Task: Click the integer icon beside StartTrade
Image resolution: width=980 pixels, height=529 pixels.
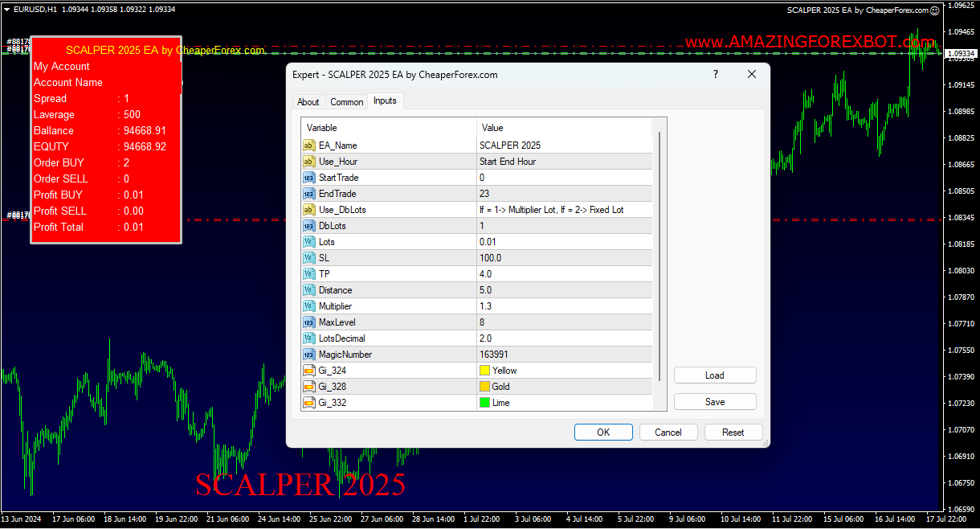Action: (309, 178)
